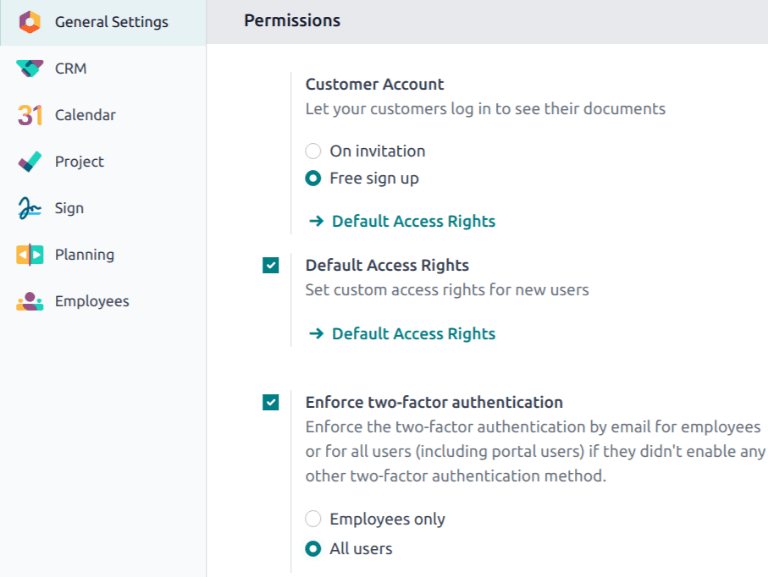Follow the lower Default Access Rights link

[x=413, y=334]
